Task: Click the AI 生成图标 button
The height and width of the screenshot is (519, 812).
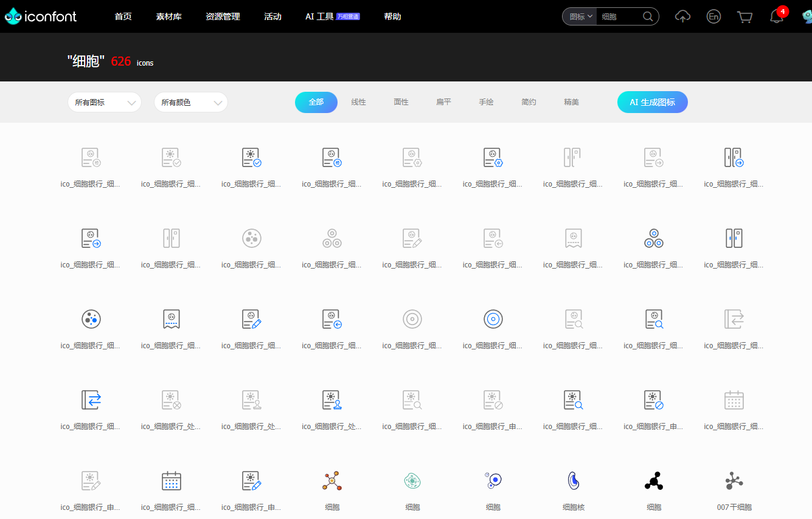Action: pos(652,102)
